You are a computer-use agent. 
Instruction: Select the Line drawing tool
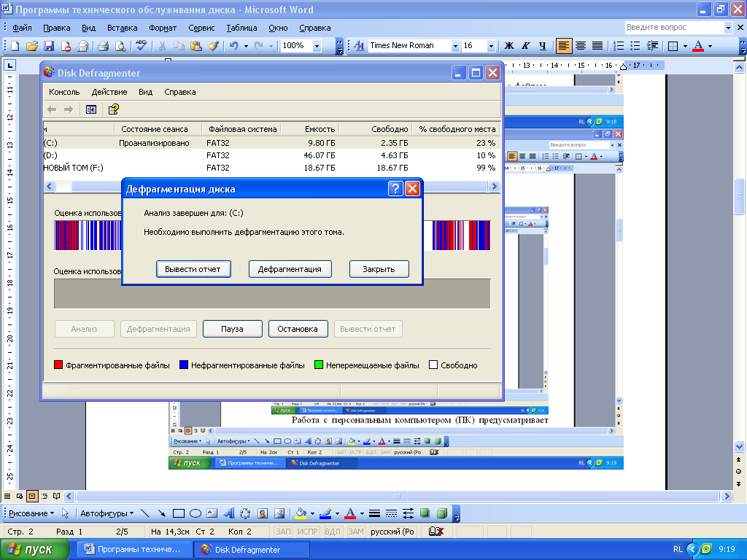145,513
